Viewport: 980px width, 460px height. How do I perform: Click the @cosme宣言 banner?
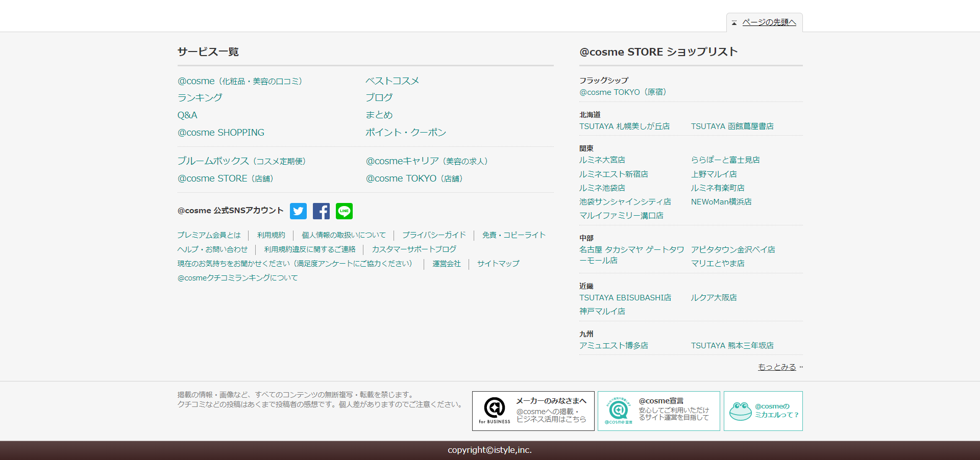click(658, 411)
